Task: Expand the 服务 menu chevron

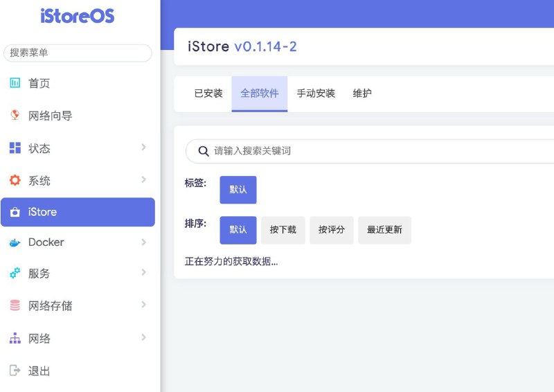Action: point(143,272)
